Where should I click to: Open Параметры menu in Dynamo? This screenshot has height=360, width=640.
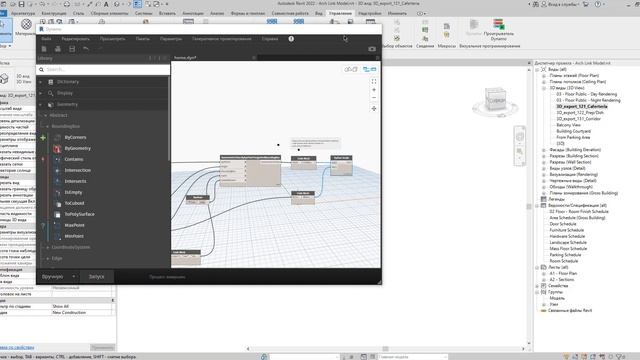171,39
